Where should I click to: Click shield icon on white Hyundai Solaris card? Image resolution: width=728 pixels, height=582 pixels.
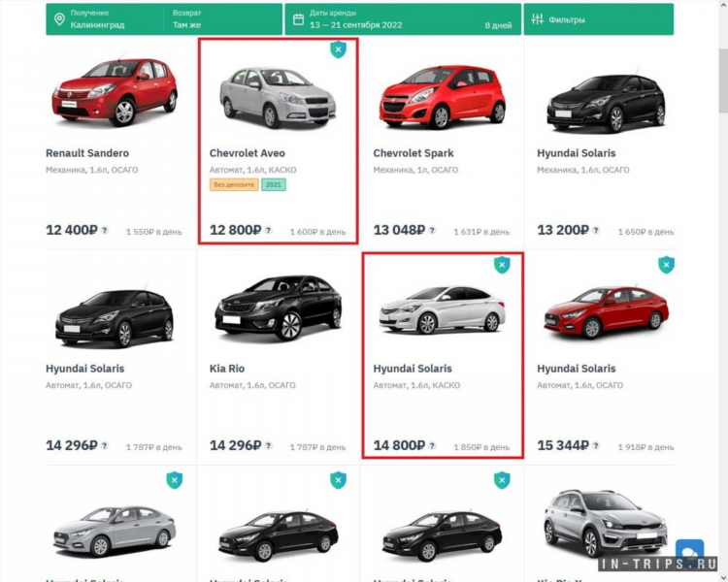[502, 265]
